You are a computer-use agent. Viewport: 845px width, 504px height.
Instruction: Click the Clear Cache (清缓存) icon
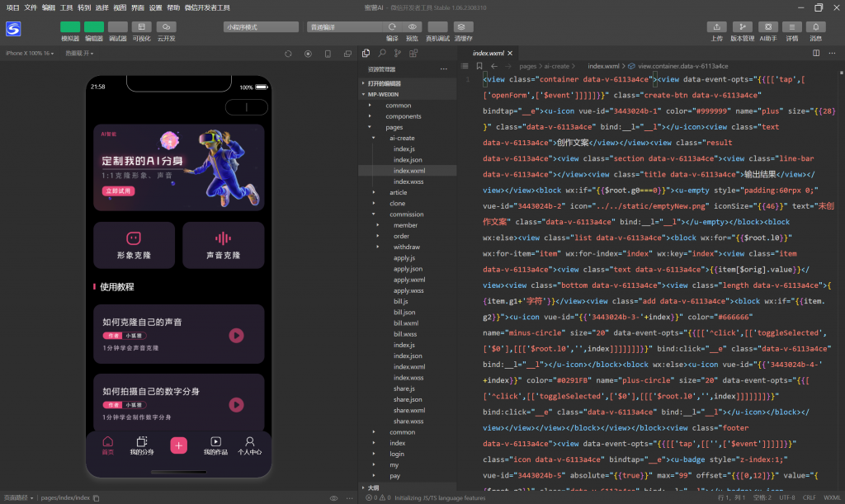[x=464, y=27]
